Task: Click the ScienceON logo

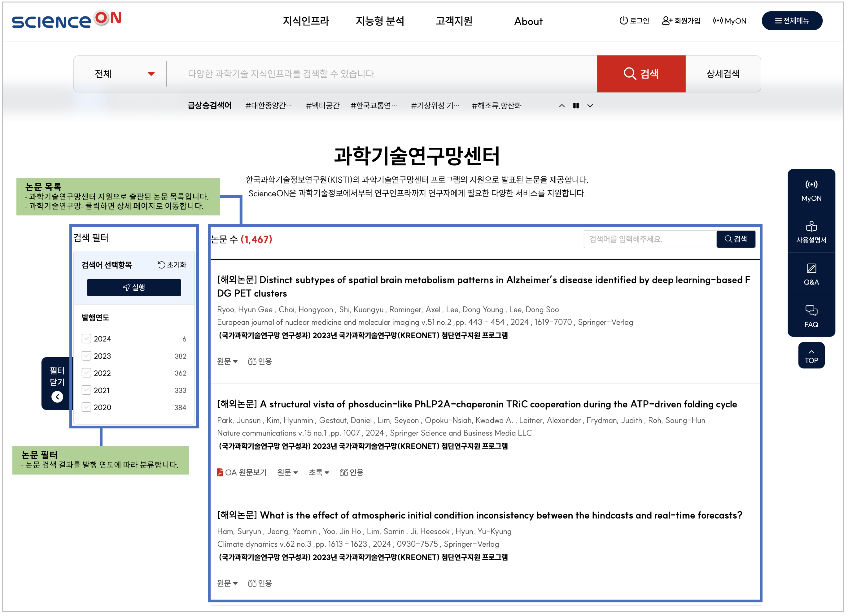Action: click(x=67, y=20)
